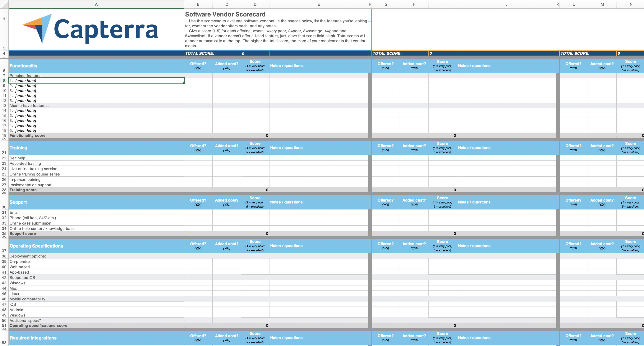
Task: Select '2. [enter here]' in row 9
Action: click(x=96, y=85)
